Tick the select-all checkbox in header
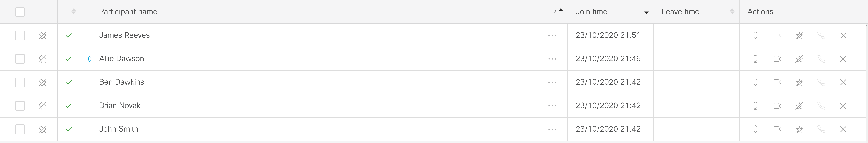 [x=20, y=12]
